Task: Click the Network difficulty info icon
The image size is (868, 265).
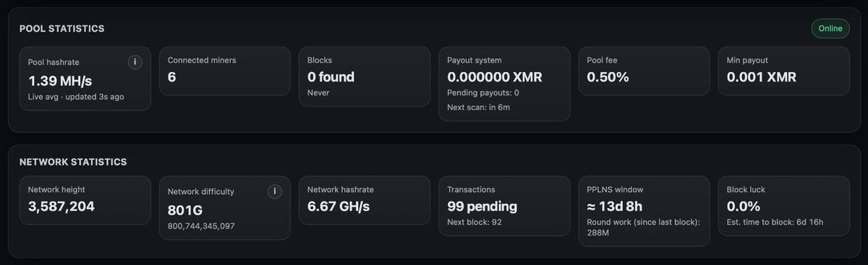Action: (x=274, y=191)
